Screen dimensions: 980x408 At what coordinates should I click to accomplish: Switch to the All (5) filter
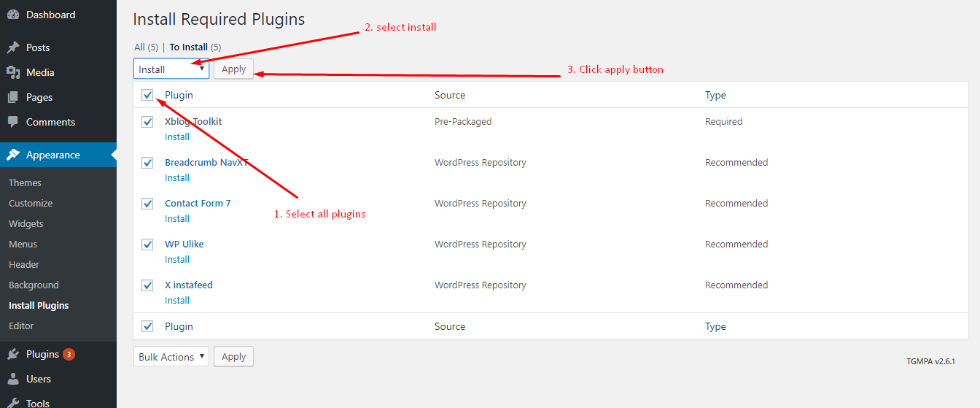[146, 47]
